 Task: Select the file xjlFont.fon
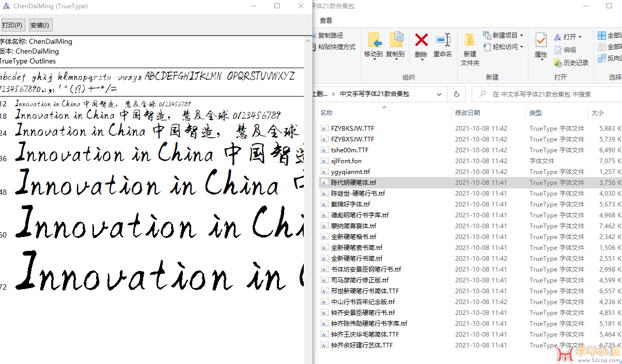(x=346, y=161)
